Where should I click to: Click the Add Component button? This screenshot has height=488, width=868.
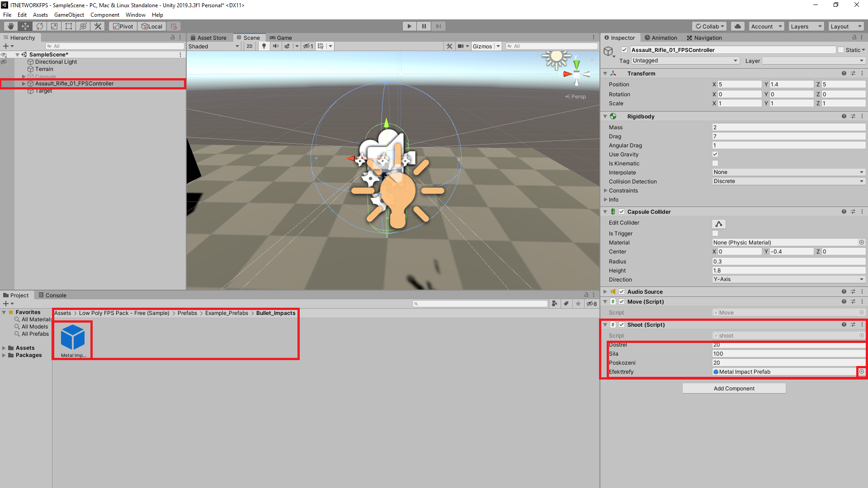coord(733,388)
